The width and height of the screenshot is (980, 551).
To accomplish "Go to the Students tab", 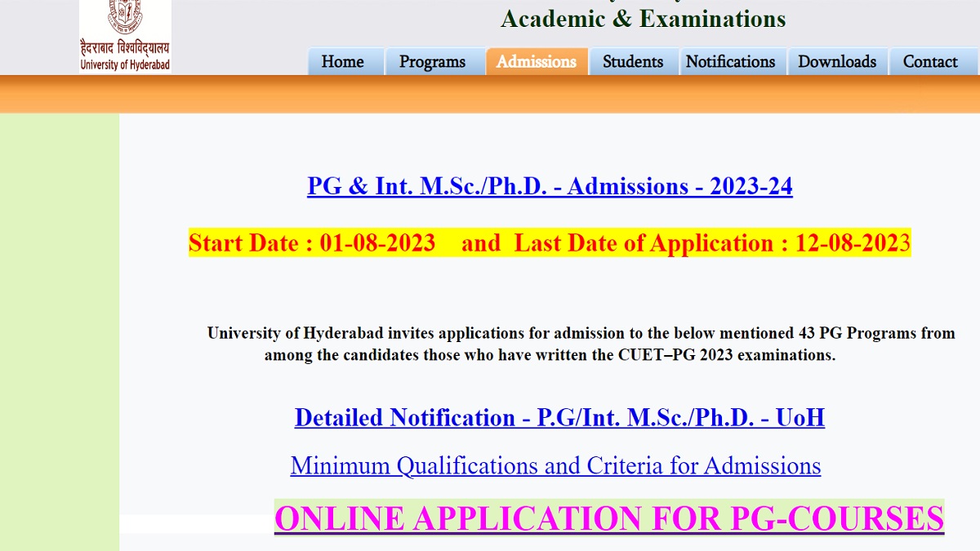I will coord(633,62).
